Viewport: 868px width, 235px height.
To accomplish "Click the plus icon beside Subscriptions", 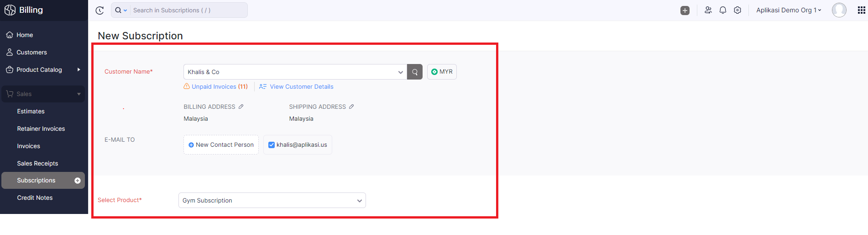I will click(78, 181).
